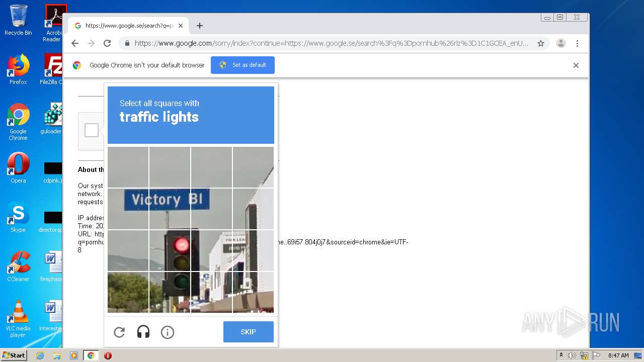Click the SKIP button
Image resolution: width=644 pixels, height=362 pixels.
click(249, 332)
